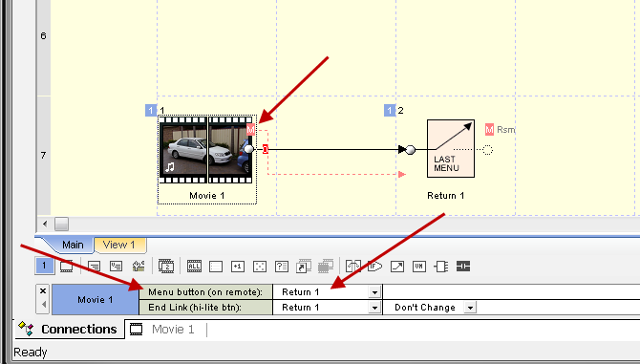640x364 pixels.
Task: Click the Play All 'ALL' list icon
Action: (194, 267)
